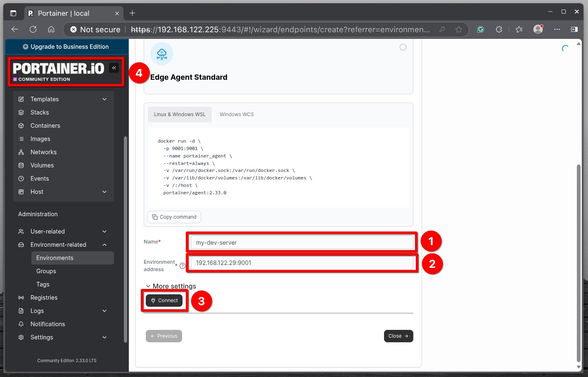Click the Host icon in sidebar
The image size is (588, 377).
[21, 192]
